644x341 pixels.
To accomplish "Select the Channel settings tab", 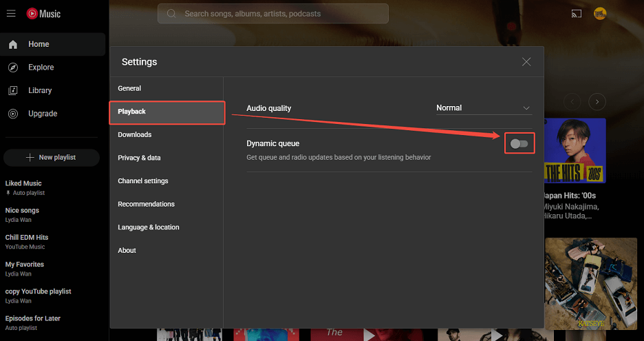I will coord(167,181).
